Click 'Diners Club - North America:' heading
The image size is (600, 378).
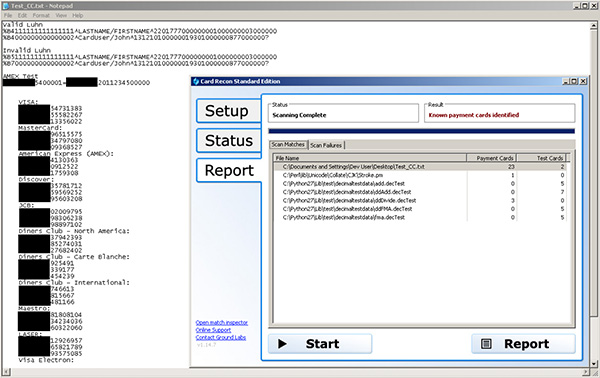click(74, 231)
